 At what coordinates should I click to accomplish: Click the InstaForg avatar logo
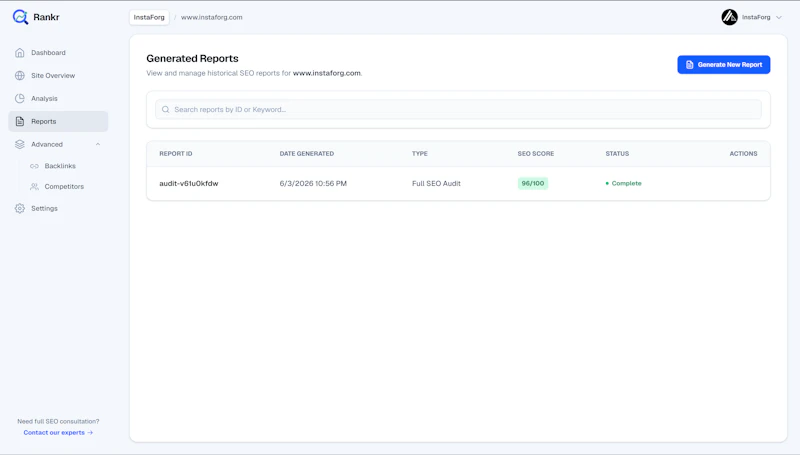click(x=730, y=17)
